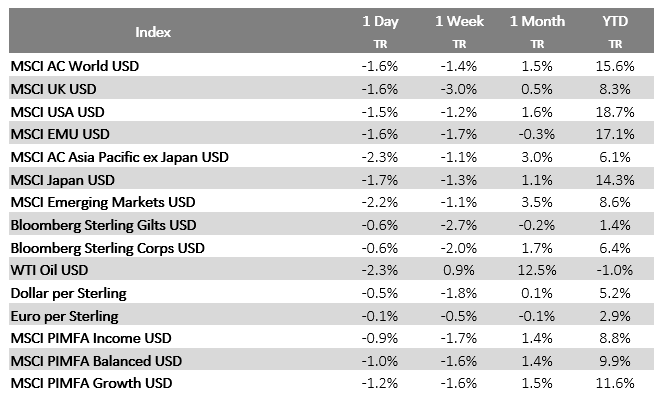Select the 1 Week column header

[459, 21]
